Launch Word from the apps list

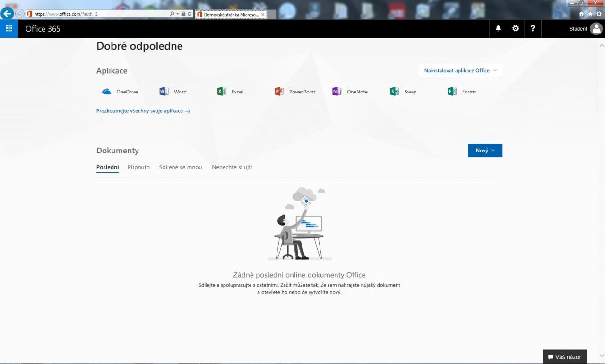coord(173,92)
